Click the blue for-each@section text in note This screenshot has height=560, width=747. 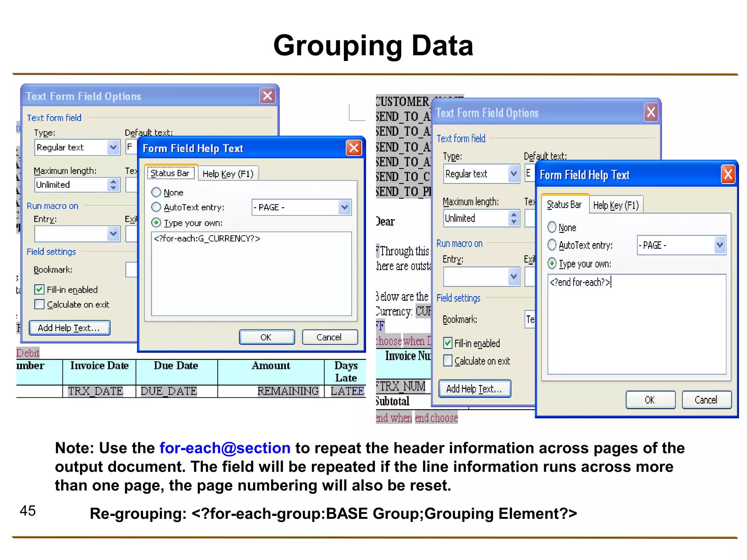[x=225, y=448]
